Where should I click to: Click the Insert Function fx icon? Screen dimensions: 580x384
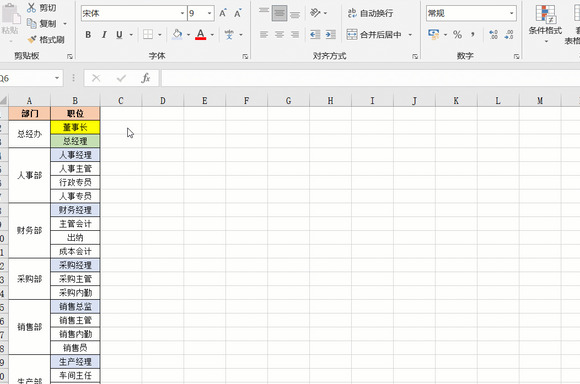(146, 78)
